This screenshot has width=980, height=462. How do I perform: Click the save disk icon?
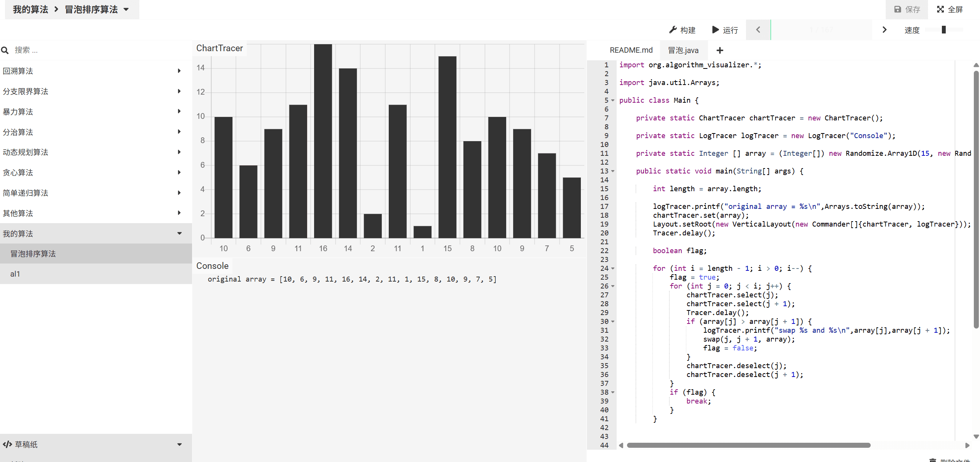897,9
